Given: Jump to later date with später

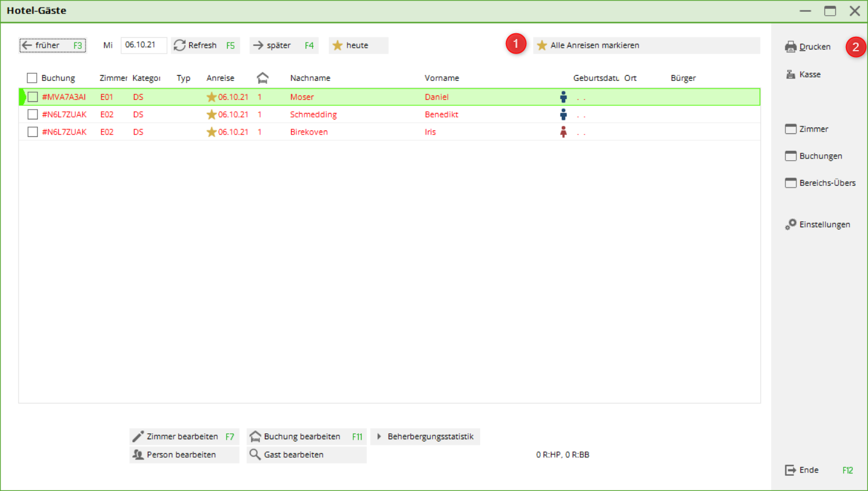Looking at the screenshot, I should tap(284, 45).
